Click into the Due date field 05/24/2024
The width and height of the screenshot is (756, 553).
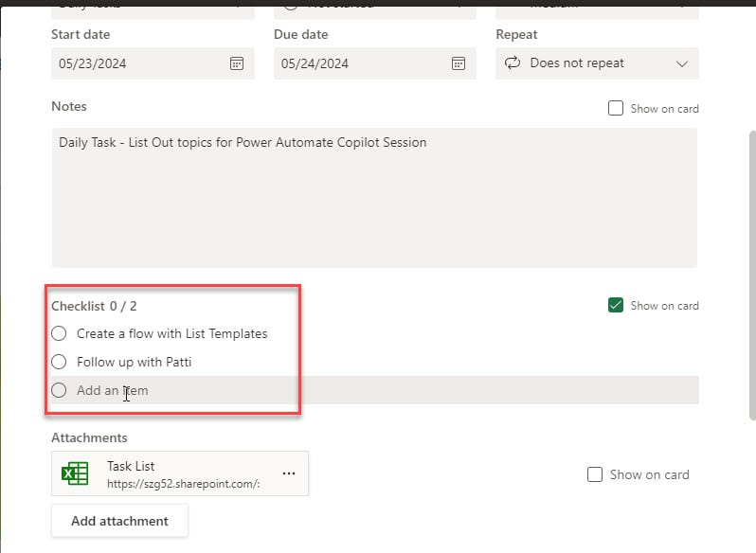374,63
